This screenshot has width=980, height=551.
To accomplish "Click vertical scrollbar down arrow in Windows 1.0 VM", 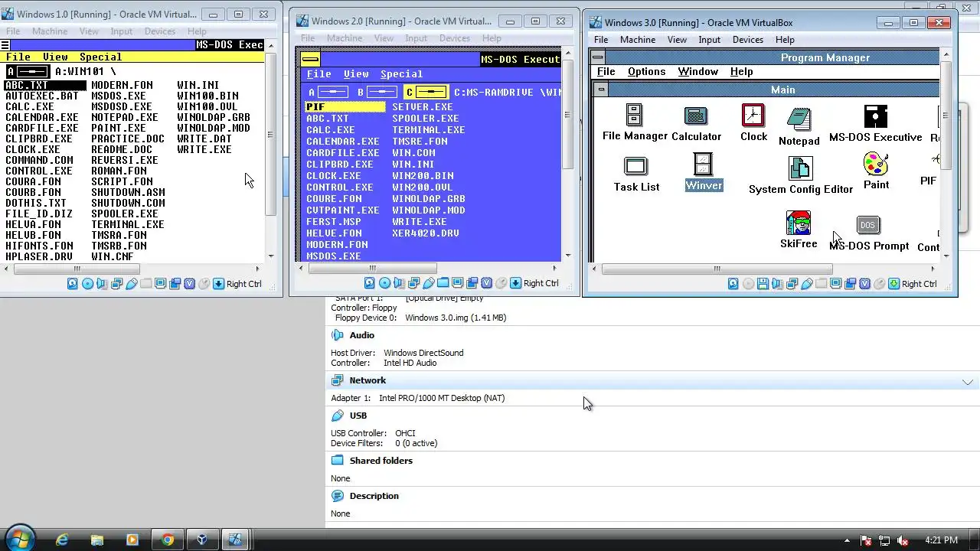I will pyautogui.click(x=271, y=256).
